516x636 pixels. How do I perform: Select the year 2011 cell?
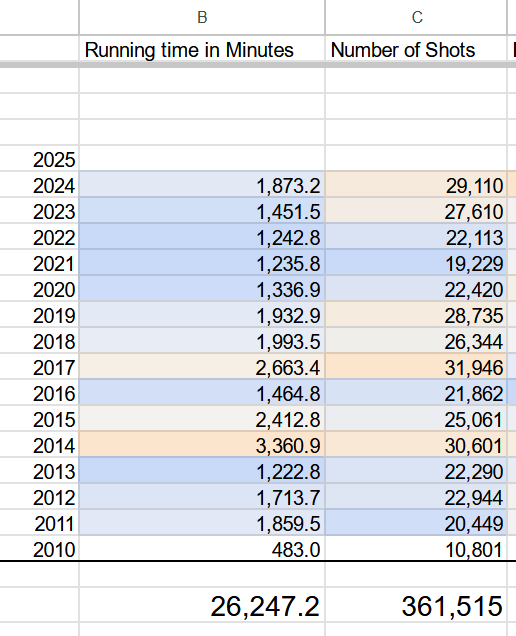(x=39, y=522)
